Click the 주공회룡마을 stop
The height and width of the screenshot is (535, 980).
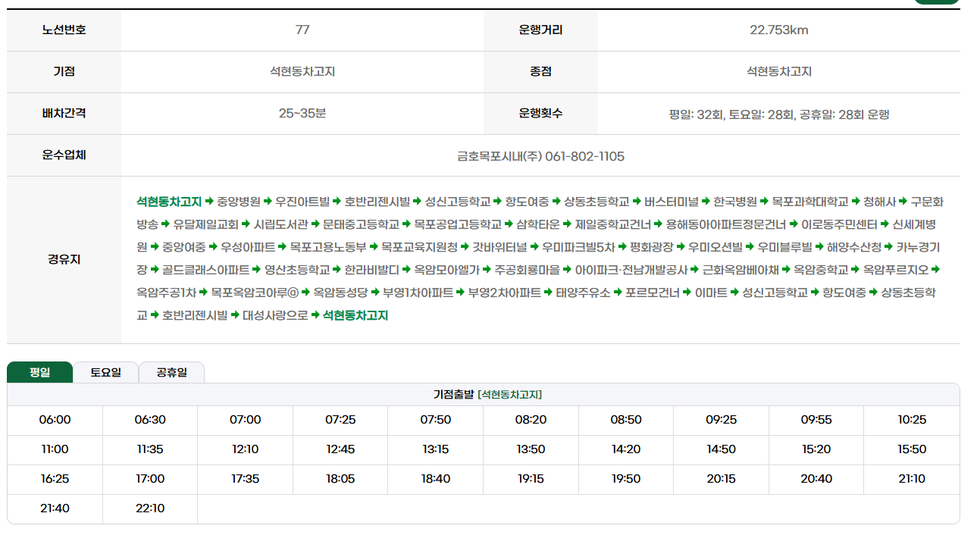pyautogui.click(x=527, y=270)
